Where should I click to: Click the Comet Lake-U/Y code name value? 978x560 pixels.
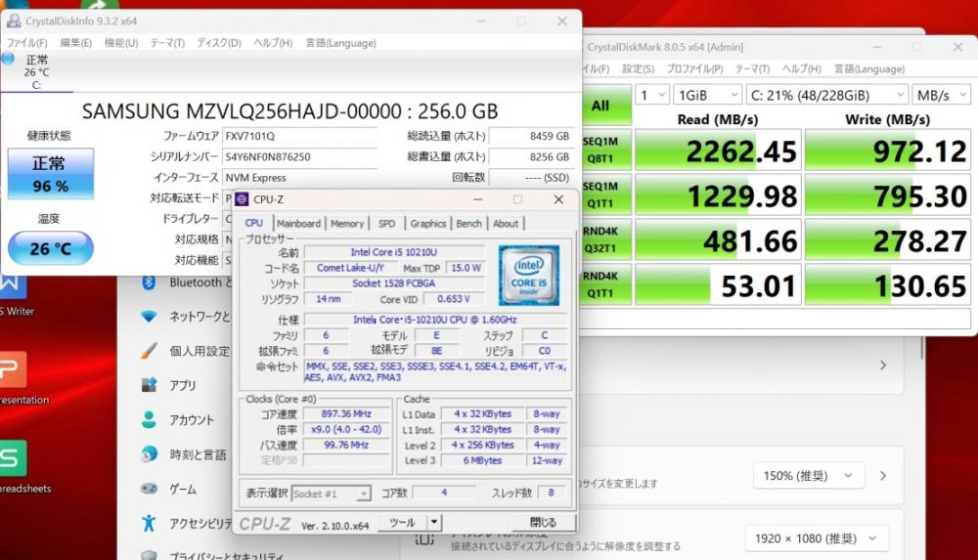[x=350, y=268]
